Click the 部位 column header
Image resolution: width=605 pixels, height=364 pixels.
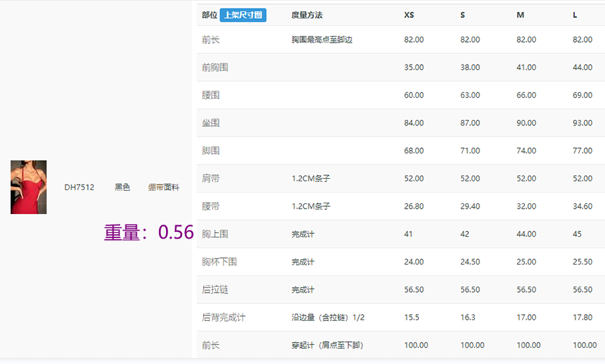(x=209, y=15)
